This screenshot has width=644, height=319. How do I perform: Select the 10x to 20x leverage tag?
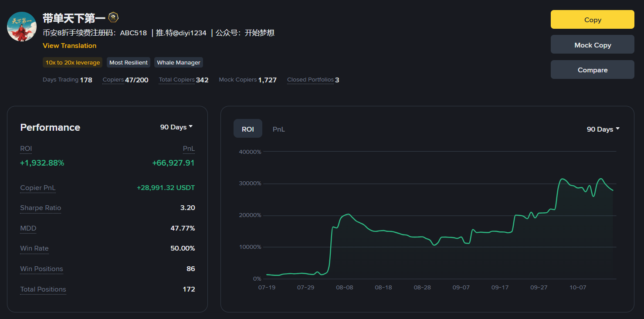pos(72,62)
